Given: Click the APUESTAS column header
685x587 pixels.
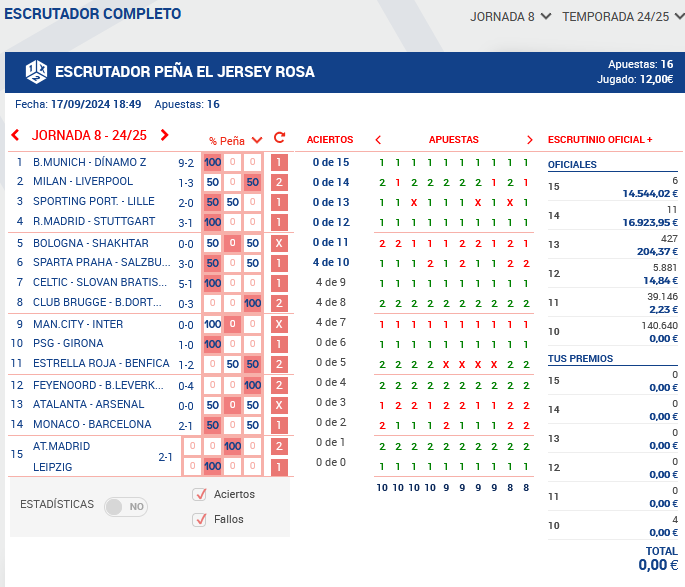Looking at the screenshot, I should pyautogui.click(x=453, y=140).
